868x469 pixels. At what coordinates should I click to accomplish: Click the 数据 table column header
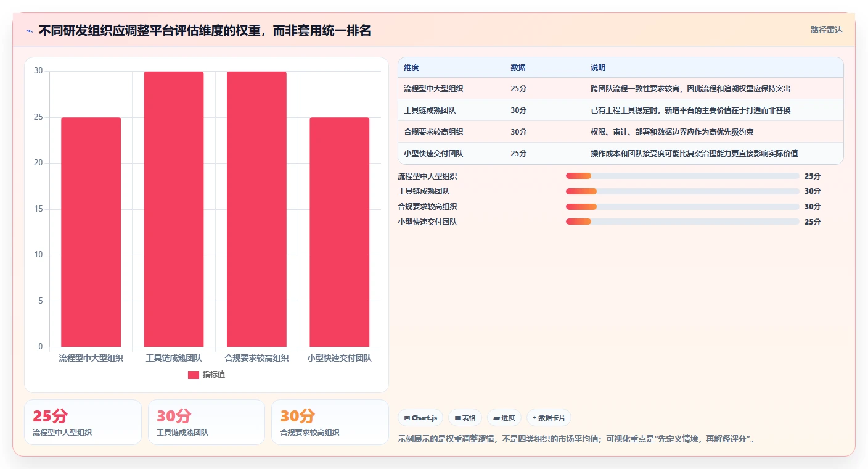(x=518, y=68)
